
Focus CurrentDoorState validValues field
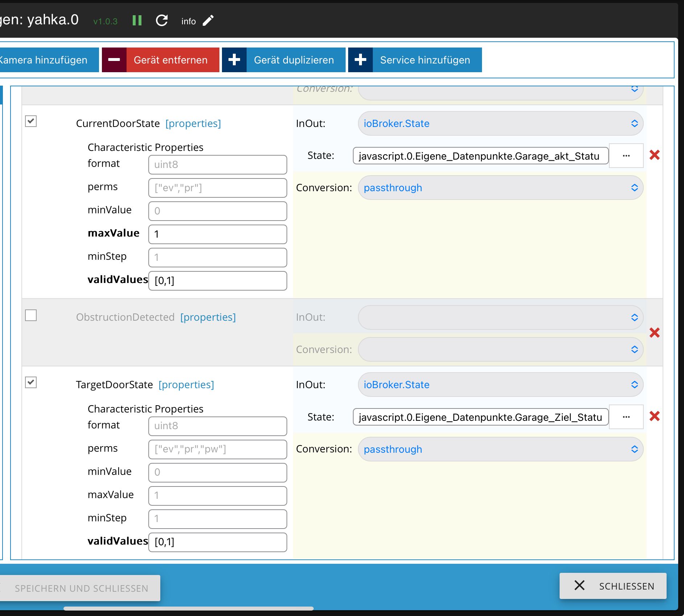tap(218, 281)
